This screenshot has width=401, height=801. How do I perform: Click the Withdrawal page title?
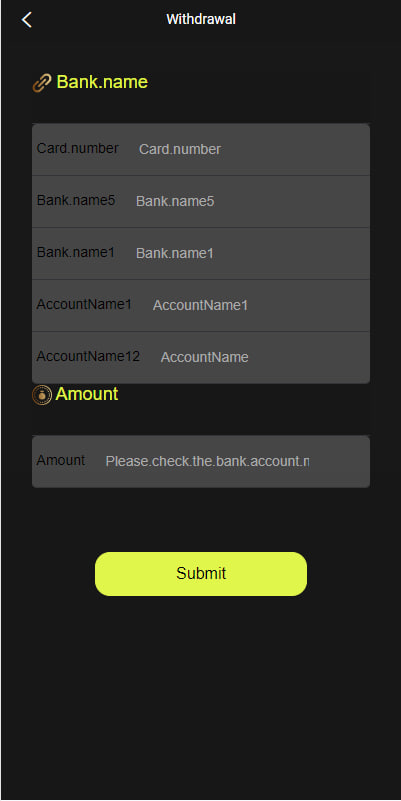pos(201,19)
